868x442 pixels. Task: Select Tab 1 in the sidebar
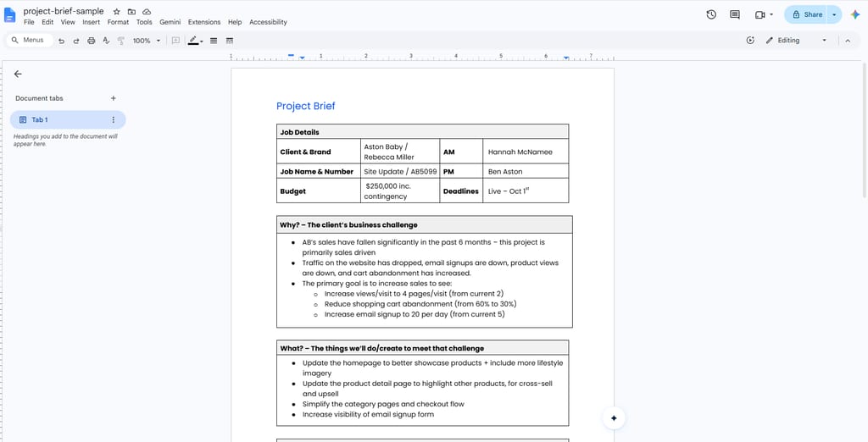pos(68,119)
